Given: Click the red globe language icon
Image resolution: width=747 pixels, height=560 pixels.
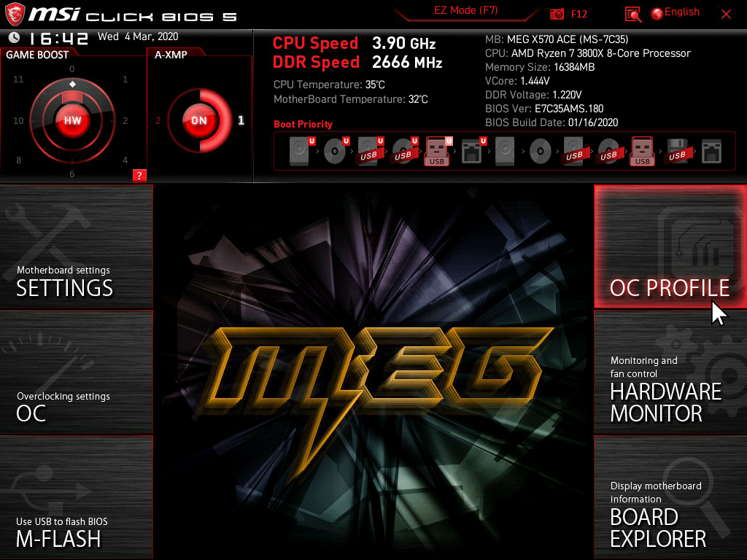Looking at the screenshot, I should pyautogui.click(x=657, y=14).
